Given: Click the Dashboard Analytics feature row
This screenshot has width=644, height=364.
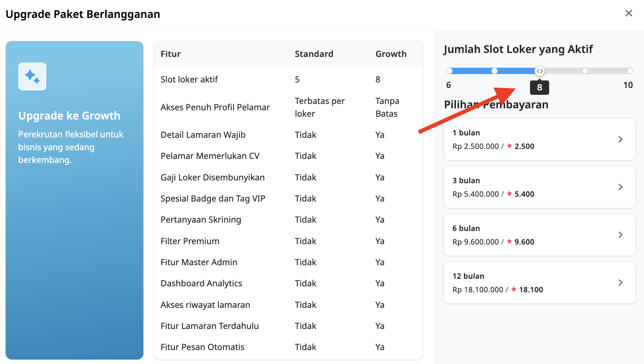Looking at the screenshot, I should coord(201,283).
